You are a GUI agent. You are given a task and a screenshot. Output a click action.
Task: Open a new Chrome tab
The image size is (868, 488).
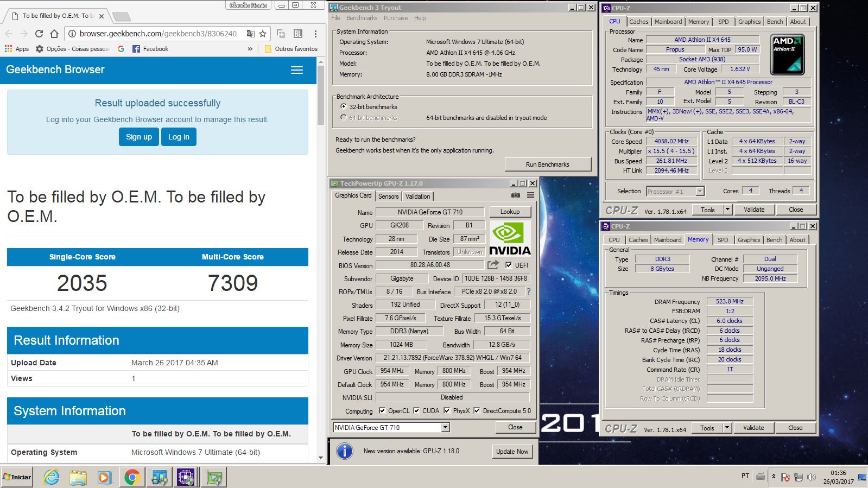(121, 16)
